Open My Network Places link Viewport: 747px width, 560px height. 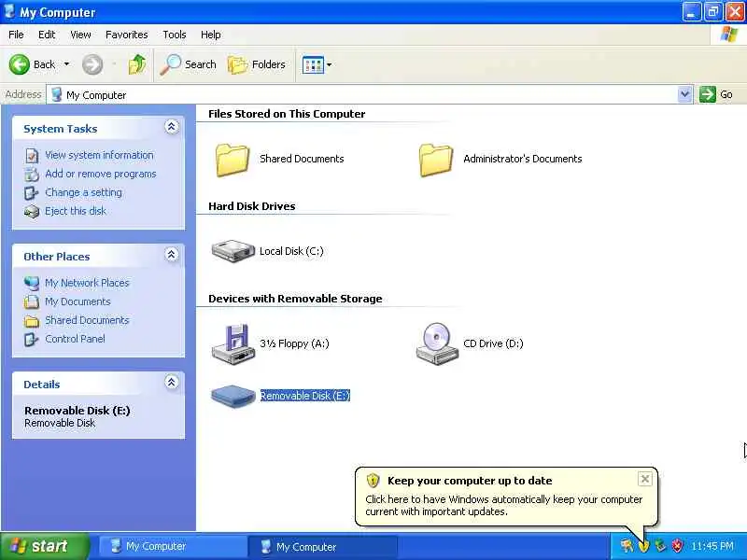[87, 283]
